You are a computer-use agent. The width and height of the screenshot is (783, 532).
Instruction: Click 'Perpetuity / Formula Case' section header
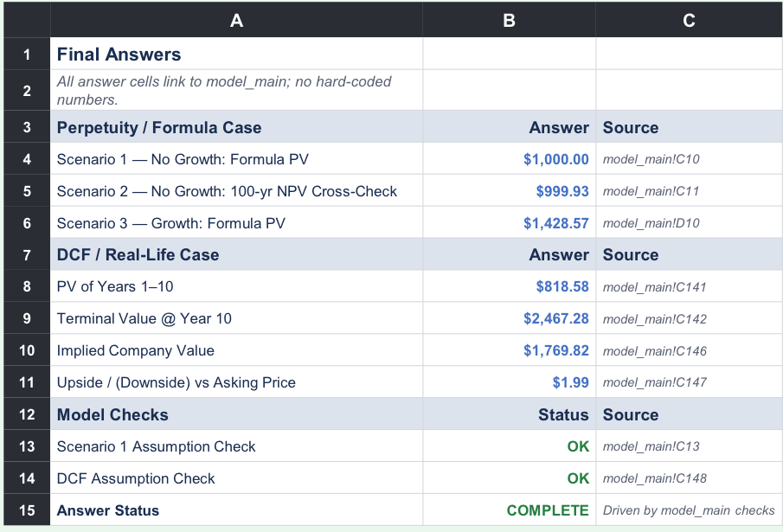tap(236, 127)
